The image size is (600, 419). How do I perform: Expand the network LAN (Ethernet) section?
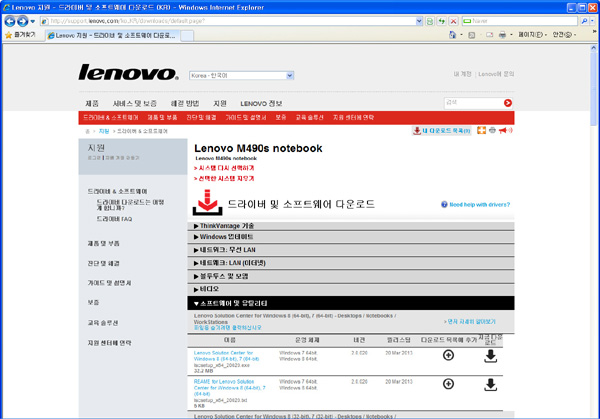pos(351,263)
